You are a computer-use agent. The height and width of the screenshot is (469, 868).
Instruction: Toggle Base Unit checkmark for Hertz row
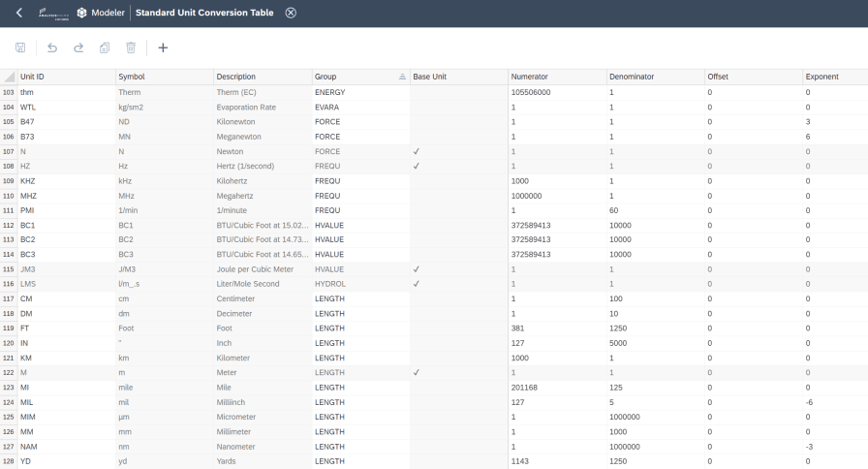coord(417,166)
